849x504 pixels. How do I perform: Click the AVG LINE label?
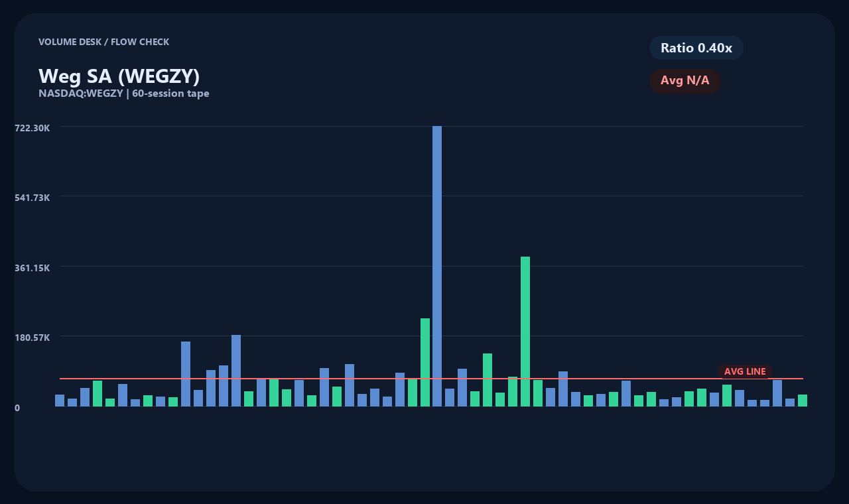coord(745,371)
